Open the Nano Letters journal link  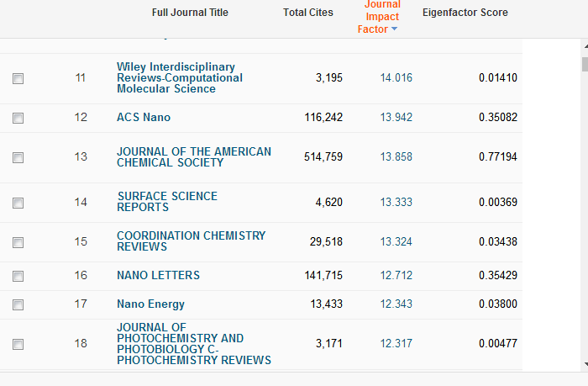158,275
